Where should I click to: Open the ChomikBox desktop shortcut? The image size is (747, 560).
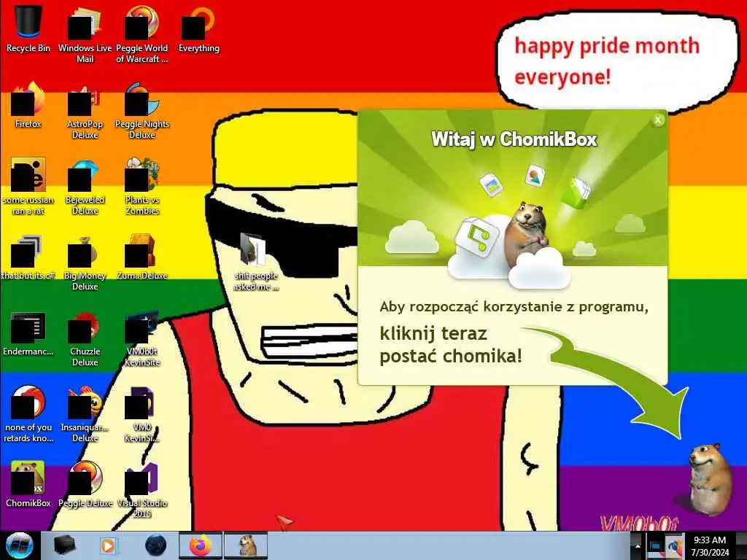coord(28,485)
